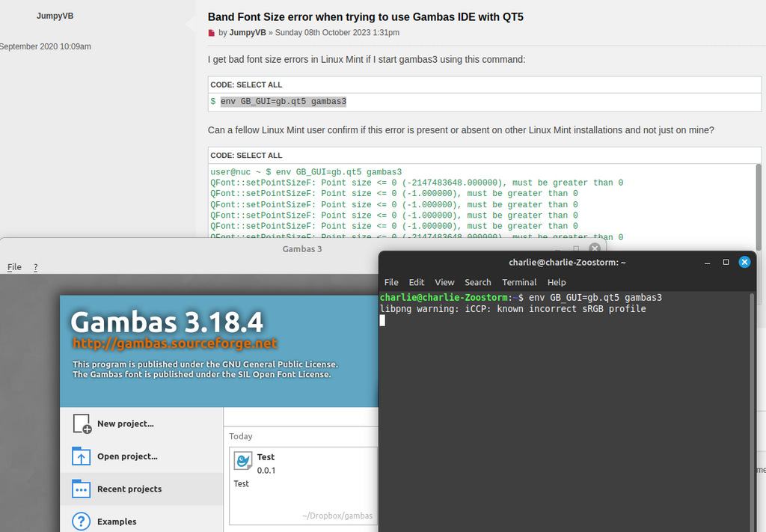Open the terminal Edit menu

coord(417,282)
